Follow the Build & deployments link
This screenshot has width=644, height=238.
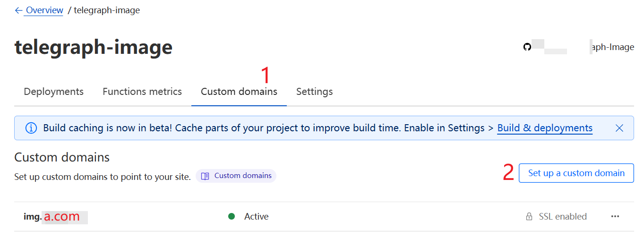point(545,128)
